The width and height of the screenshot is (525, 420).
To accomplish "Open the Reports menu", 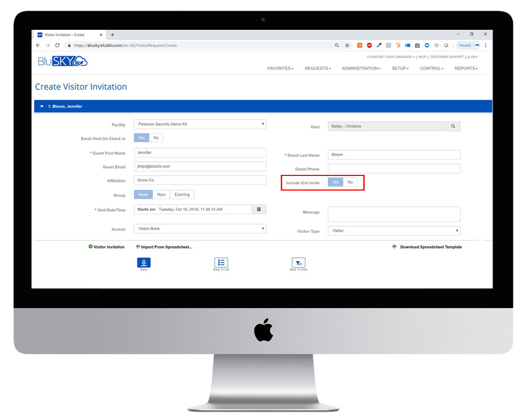I will 466,69.
